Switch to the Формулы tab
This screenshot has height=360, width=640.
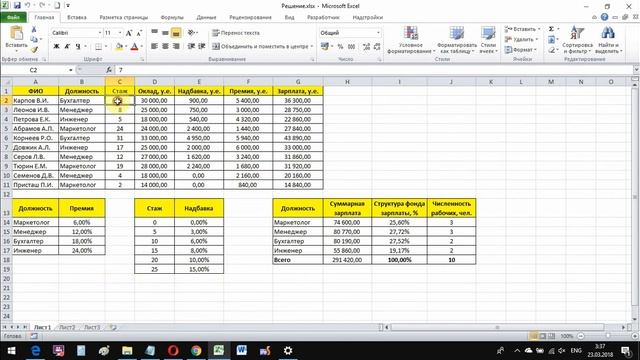tap(172, 18)
